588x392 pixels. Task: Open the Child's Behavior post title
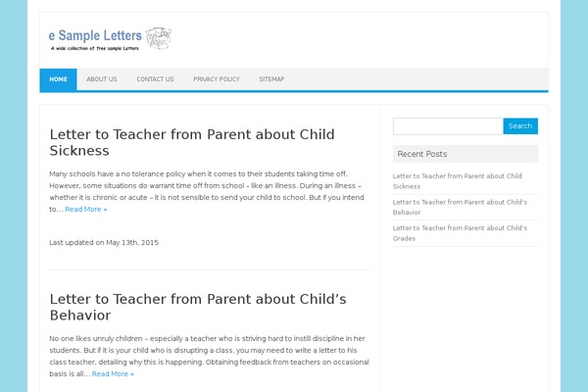[198, 307]
